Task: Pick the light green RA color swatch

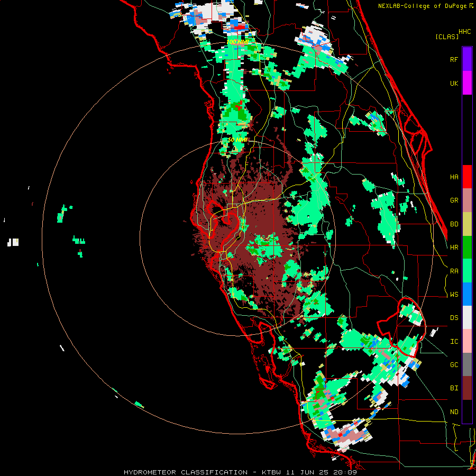Action: pyautogui.click(x=467, y=271)
